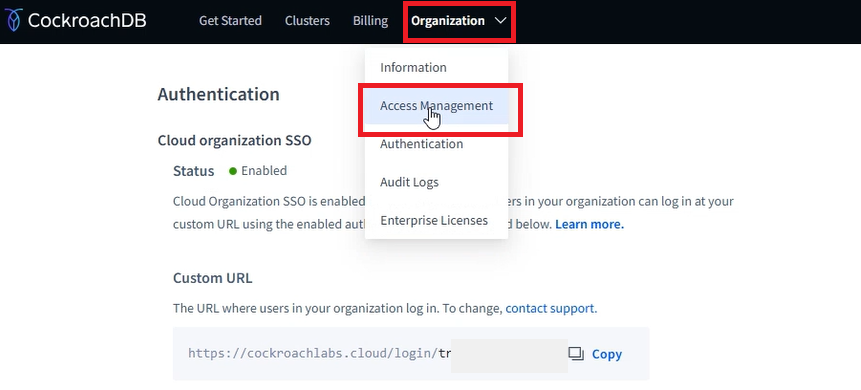Click the green Enabled status dot
Image resolution: width=861 pixels, height=390 pixels.
pyautogui.click(x=233, y=171)
